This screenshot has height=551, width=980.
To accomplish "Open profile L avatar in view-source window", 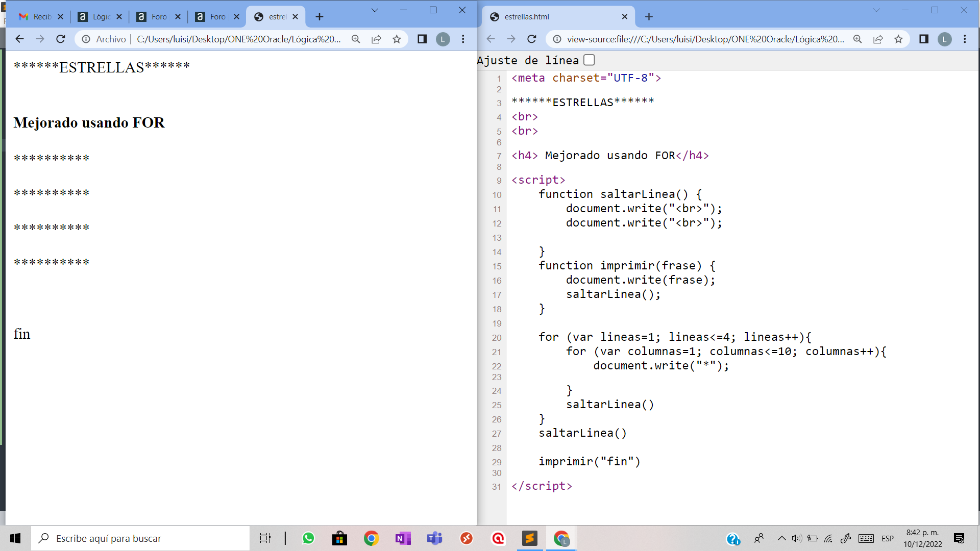I will click(945, 39).
